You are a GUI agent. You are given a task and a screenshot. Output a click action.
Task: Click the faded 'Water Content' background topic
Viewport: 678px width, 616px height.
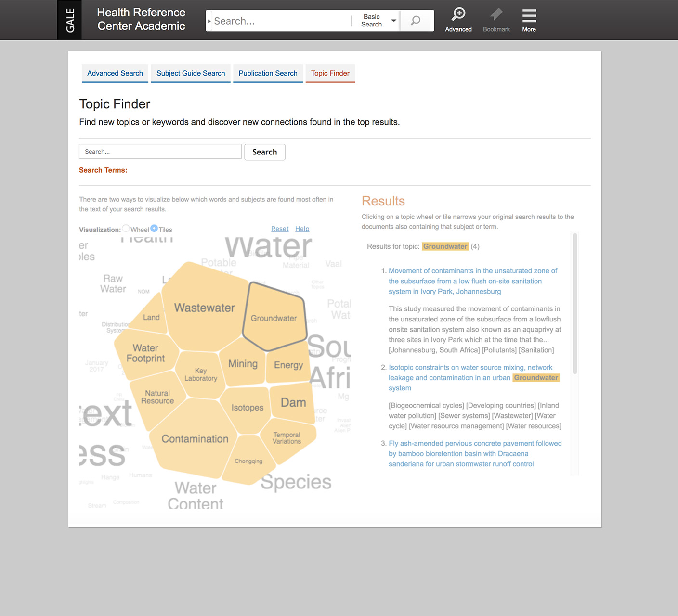point(196,495)
